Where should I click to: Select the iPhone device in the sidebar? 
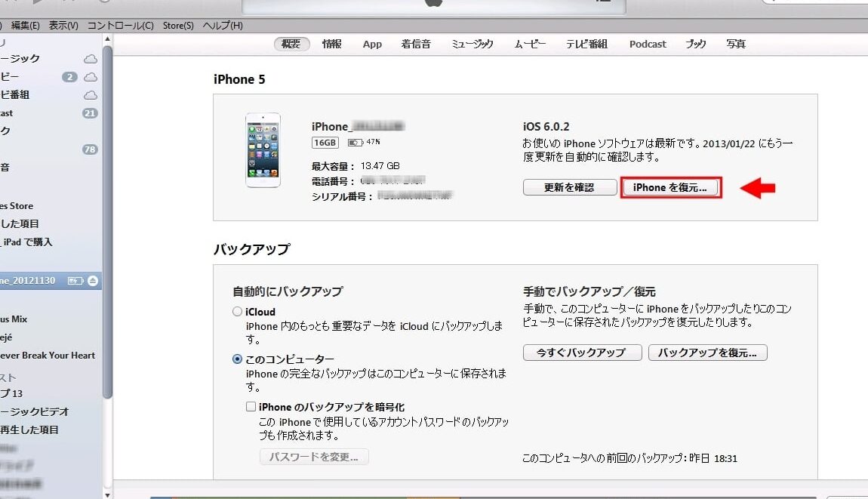click(51, 281)
